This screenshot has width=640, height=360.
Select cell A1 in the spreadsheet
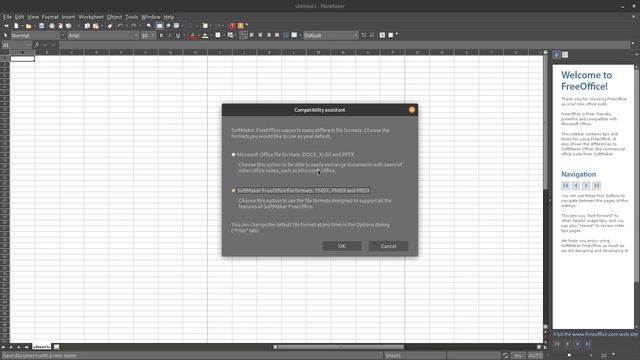[22, 58]
